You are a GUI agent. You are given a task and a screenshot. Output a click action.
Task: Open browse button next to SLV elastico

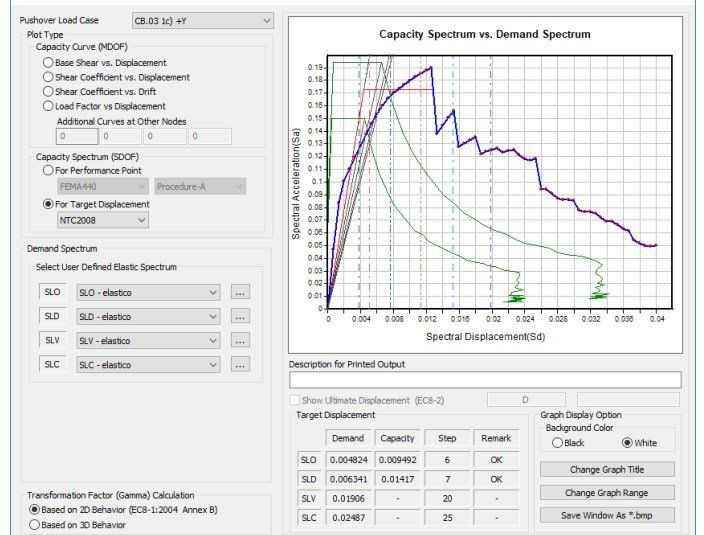(240, 341)
